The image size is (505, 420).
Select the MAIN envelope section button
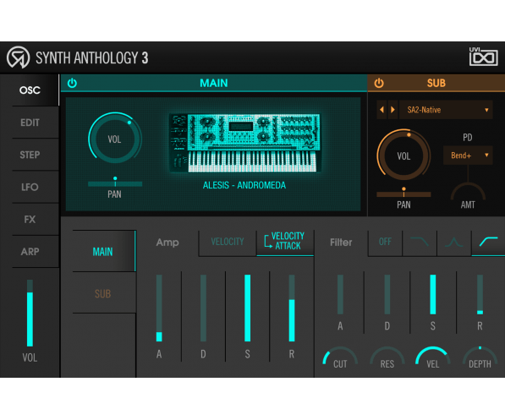[103, 251]
